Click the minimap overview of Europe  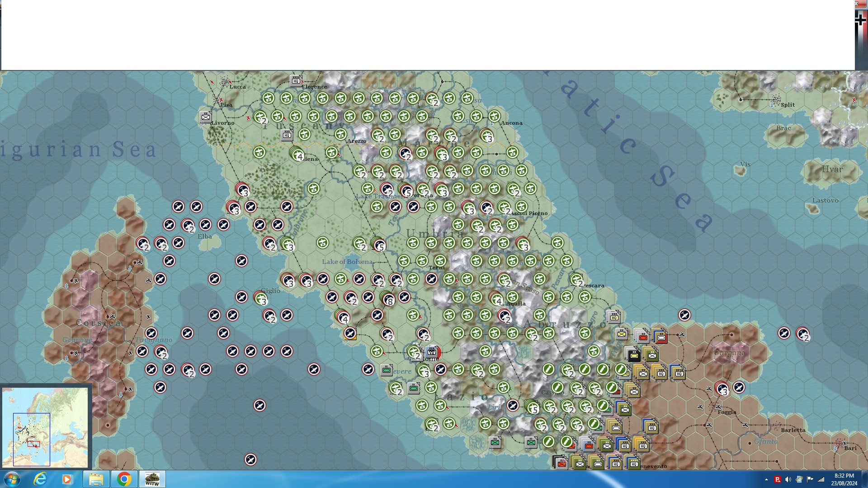point(45,427)
